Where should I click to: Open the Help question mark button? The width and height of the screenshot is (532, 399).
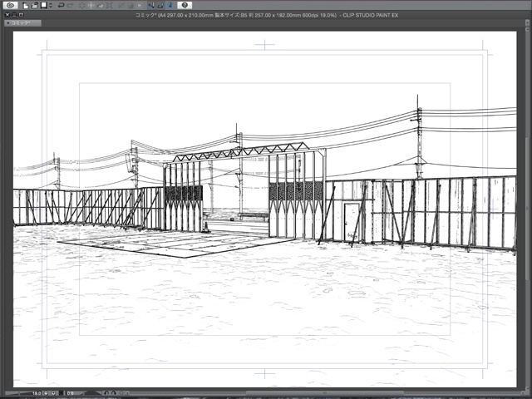click(185, 5)
